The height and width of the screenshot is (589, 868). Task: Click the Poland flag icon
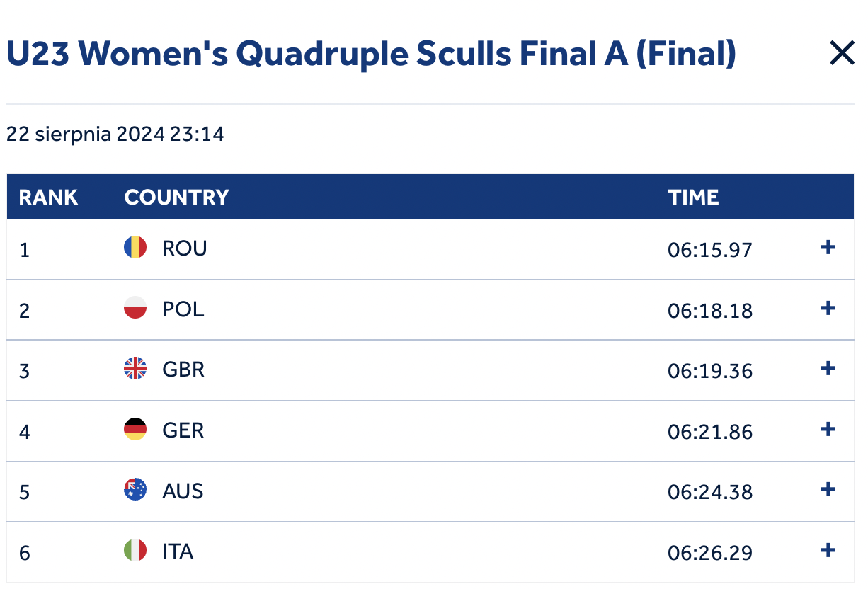(135, 309)
